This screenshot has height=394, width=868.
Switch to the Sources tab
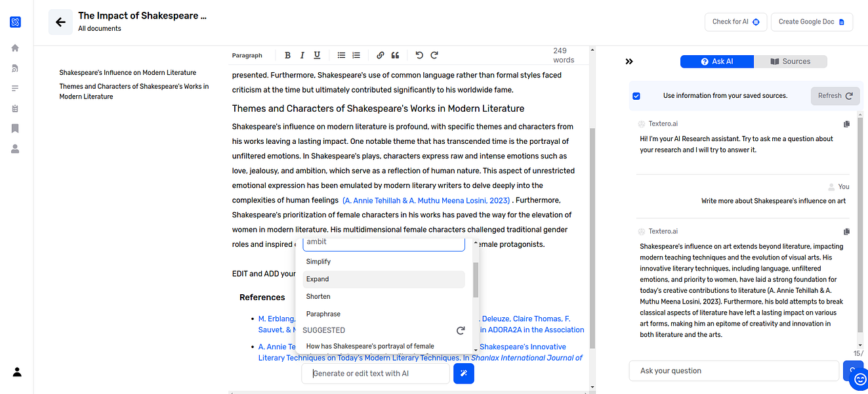[x=791, y=61]
